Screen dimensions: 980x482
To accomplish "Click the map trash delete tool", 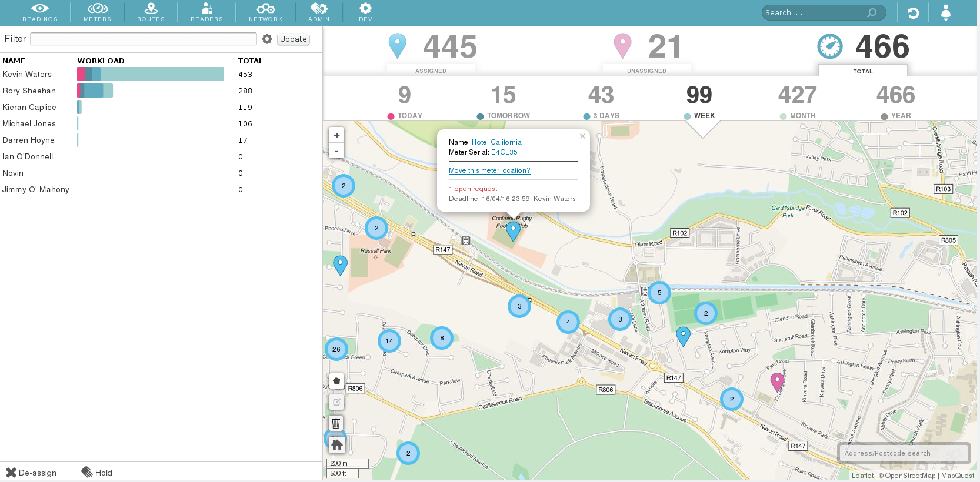I will (336, 423).
